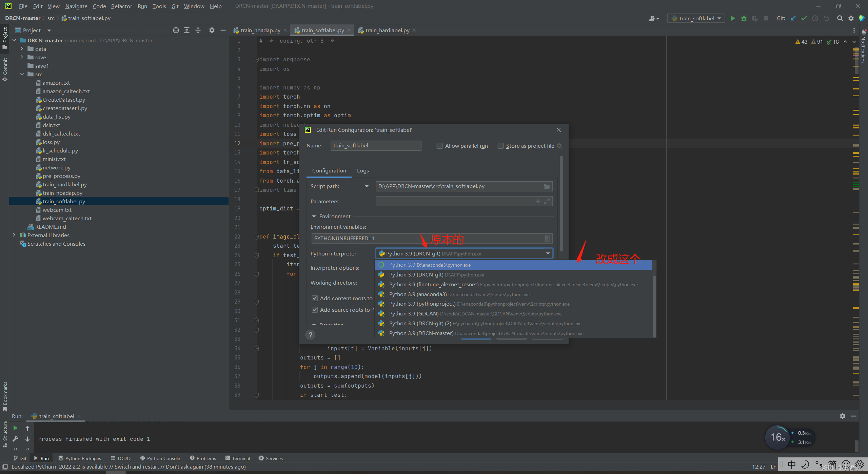Collapse the Environment section
Screen dimensions: 868x474
[314, 216]
